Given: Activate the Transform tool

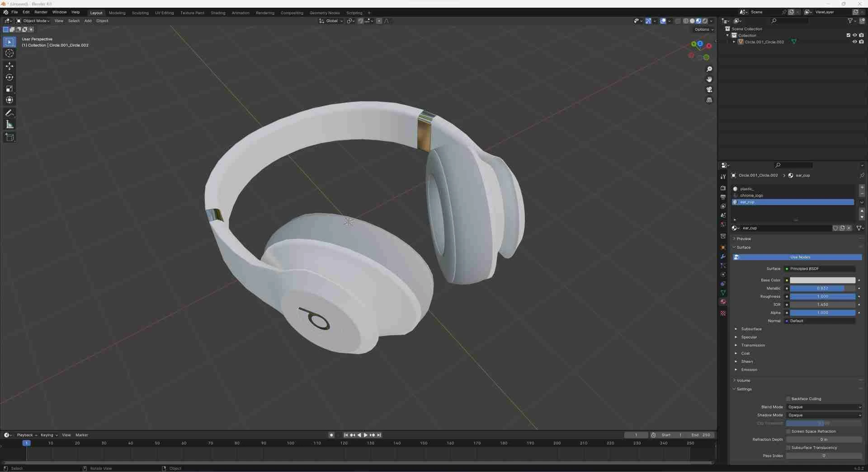Looking at the screenshot, I should click(x=9, y=100).
